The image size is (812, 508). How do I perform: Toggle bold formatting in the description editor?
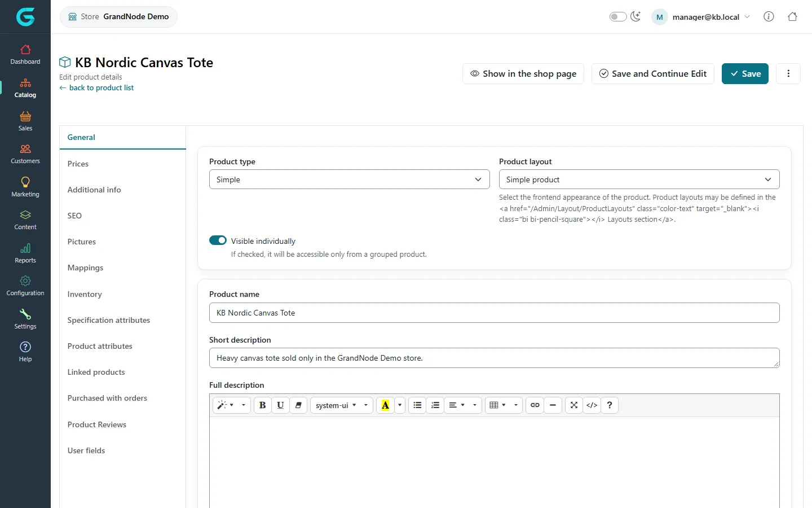pos(262,405)
